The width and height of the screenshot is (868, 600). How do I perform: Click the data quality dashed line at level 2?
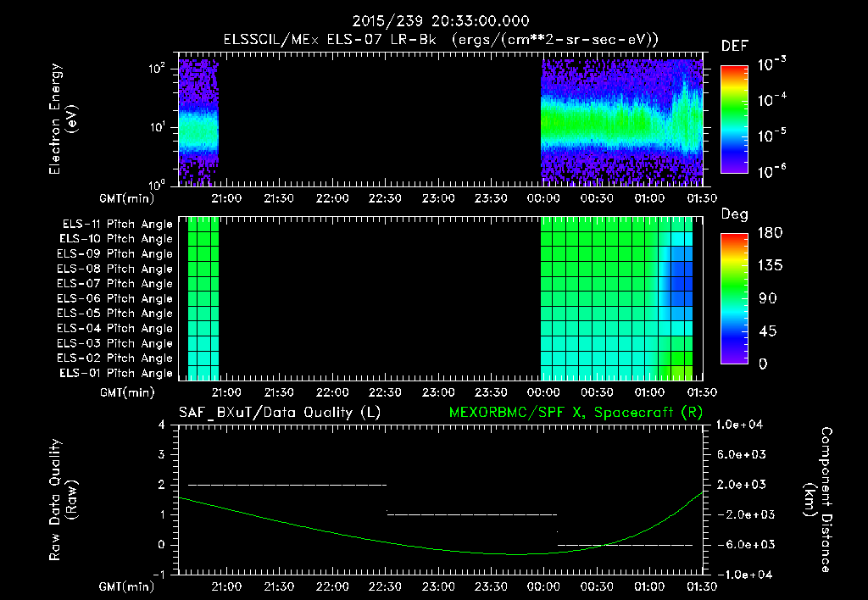coord(287,485)
